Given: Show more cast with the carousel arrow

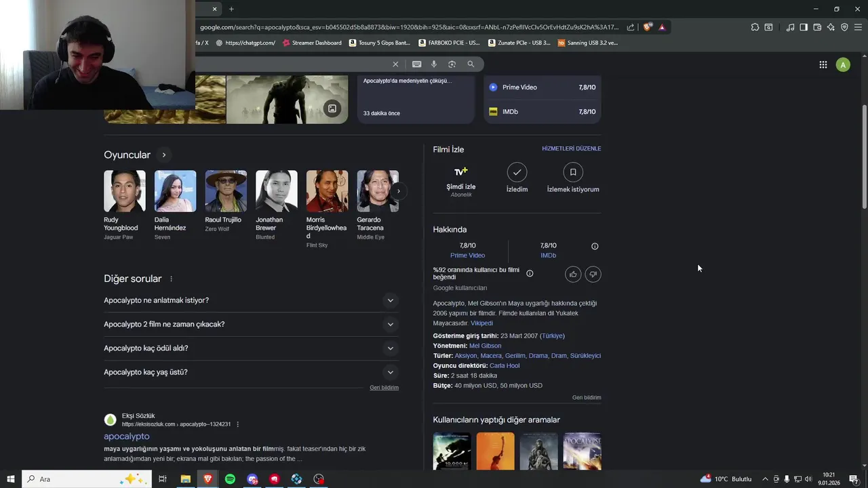Looking at the screenshot, I should [x=399, y=191].
